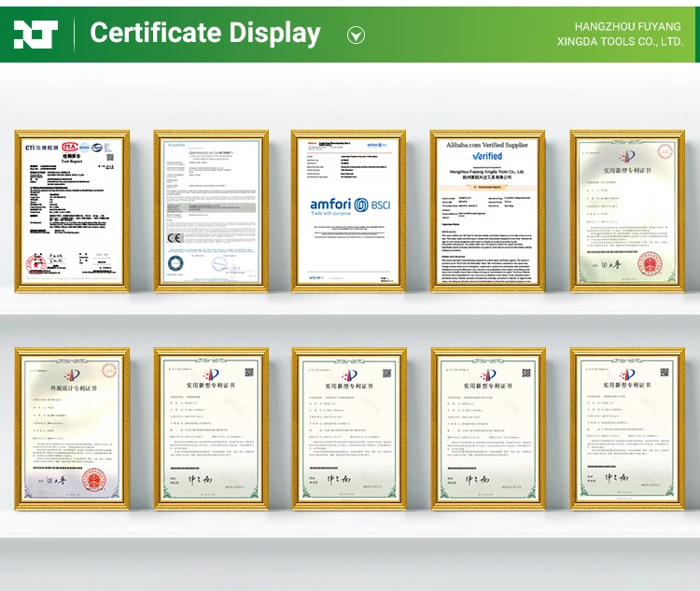The image size is (700, 591).
Task: Click the CE mark on the conformity certificate
Action: [x=174, y=237]
